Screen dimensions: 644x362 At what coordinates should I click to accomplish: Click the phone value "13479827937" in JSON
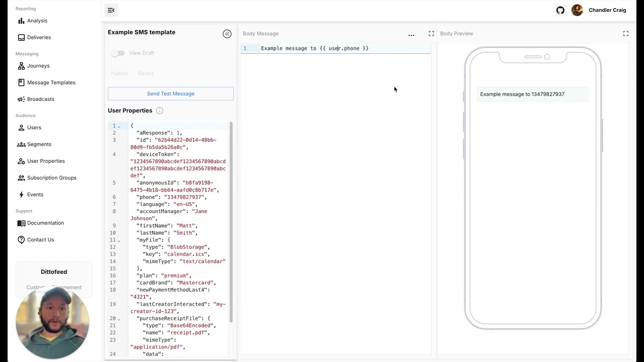[184, 197]
